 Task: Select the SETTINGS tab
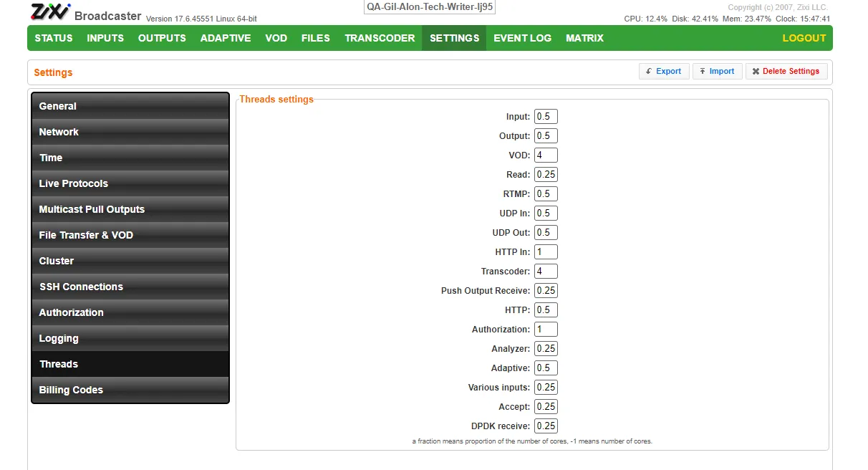454,38
